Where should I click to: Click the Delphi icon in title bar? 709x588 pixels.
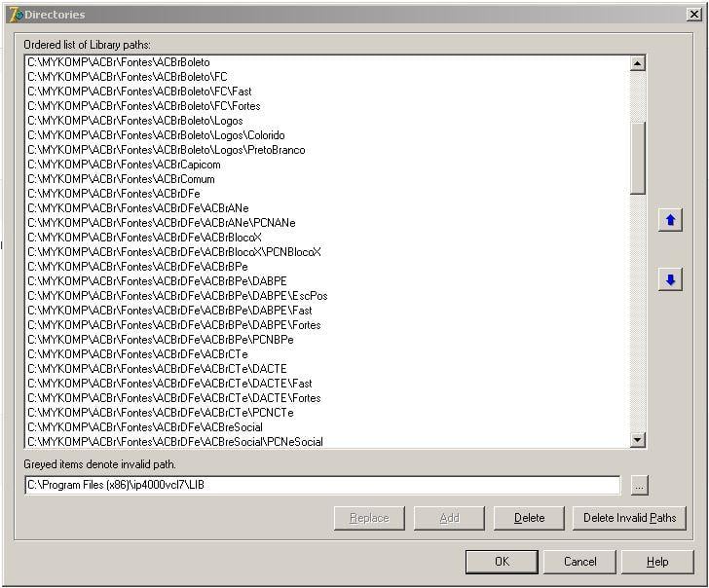tap(16, 15)
